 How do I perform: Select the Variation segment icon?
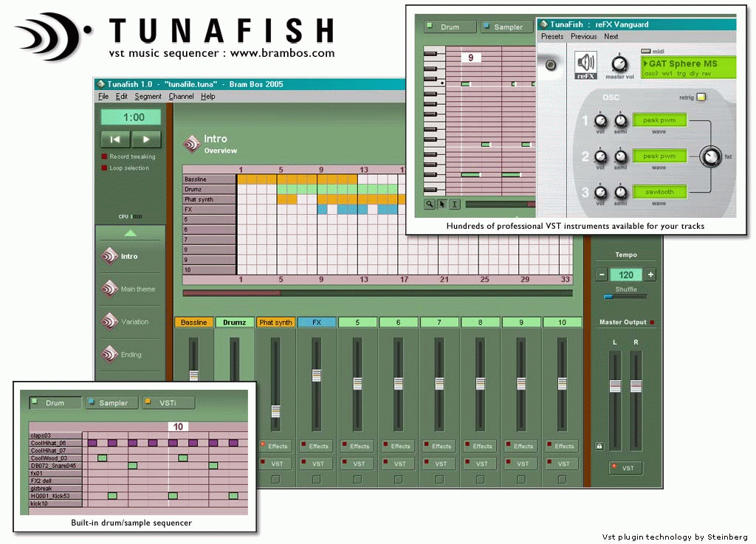click(x=109, y=321)
